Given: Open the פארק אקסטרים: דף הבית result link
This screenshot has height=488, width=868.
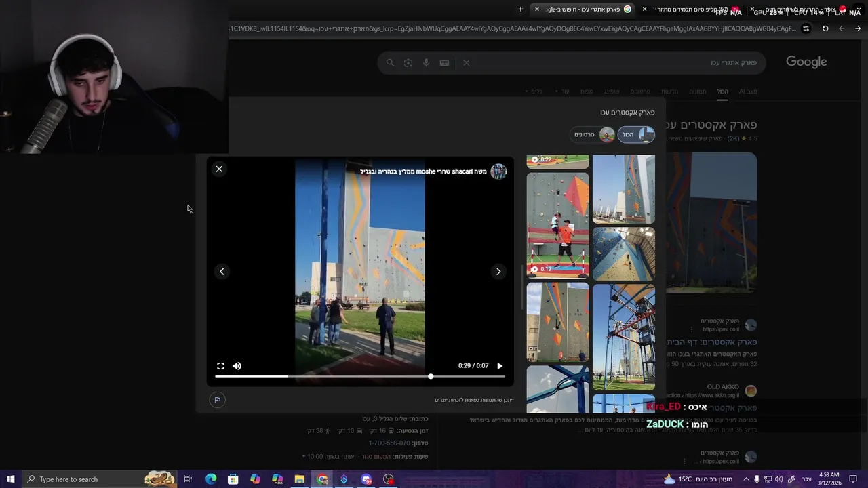Looking at the screenshot, I should (712, 342).
